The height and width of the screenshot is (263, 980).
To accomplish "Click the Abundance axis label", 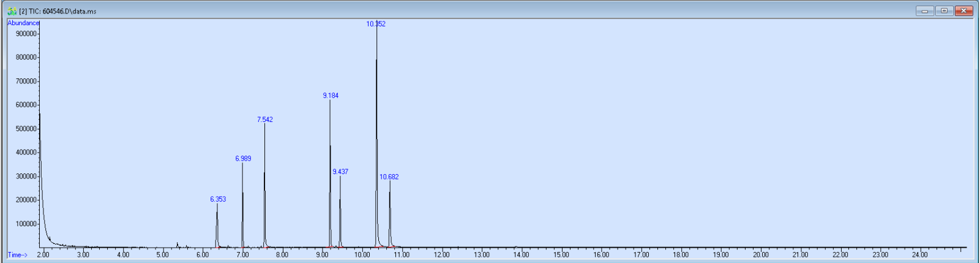I will (x=23, y=23).
